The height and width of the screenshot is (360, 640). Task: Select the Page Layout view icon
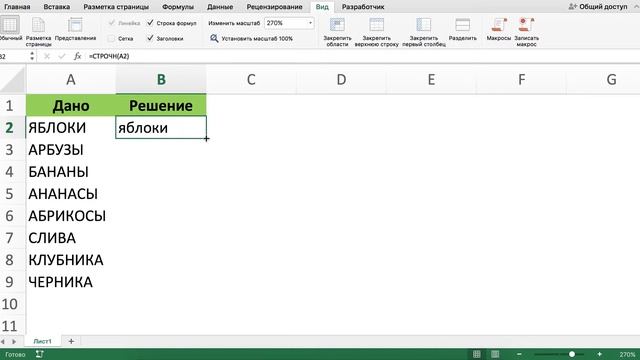click(x=38, y=25)
